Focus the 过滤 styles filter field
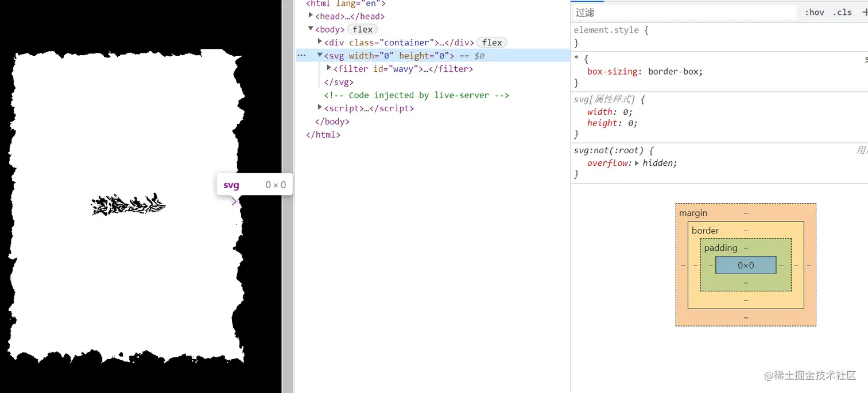Viewport: 868px width, 393px height. click(x=685, y=12)
